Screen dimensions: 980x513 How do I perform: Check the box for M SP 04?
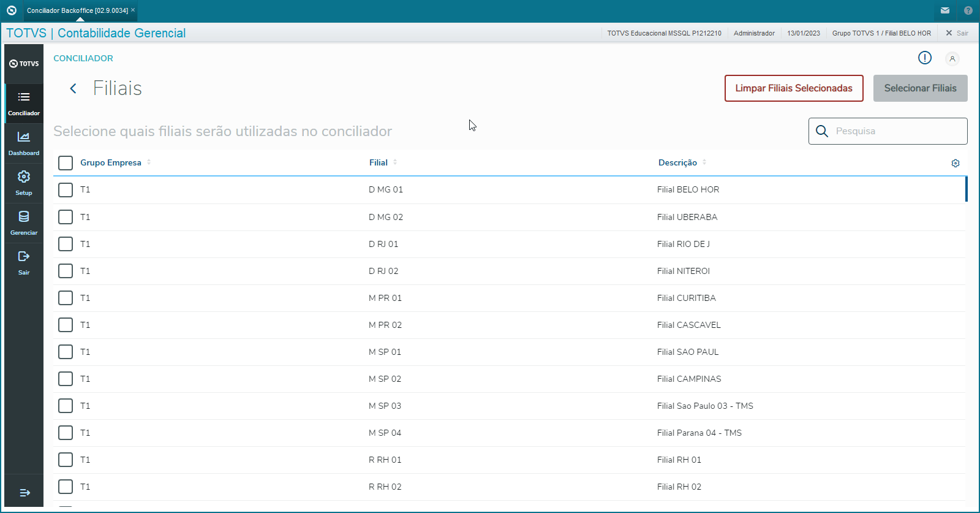click(66, 433)
